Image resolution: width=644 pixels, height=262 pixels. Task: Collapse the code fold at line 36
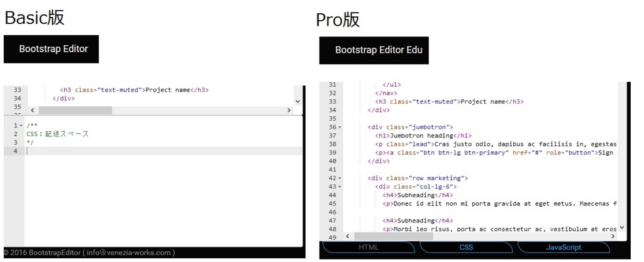[340, 128]
